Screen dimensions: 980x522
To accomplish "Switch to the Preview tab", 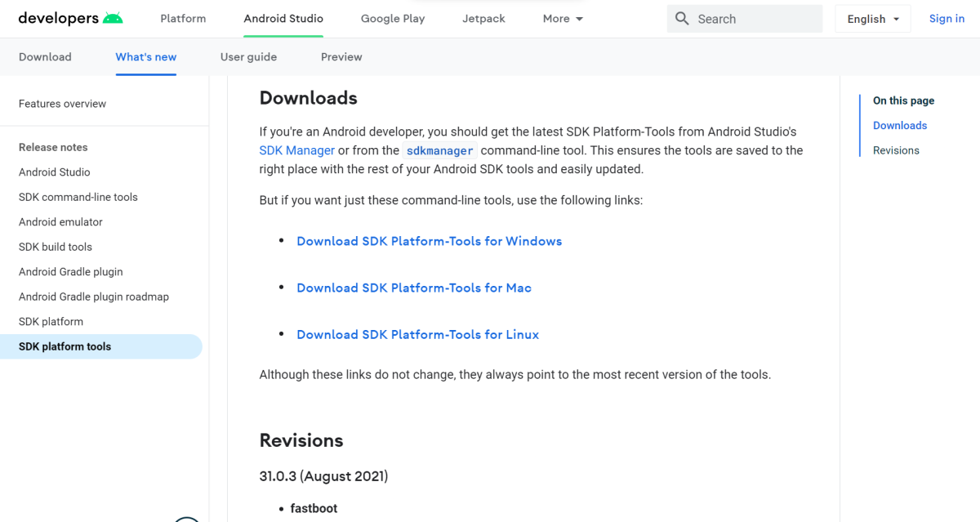I will [x=341, y=56].
